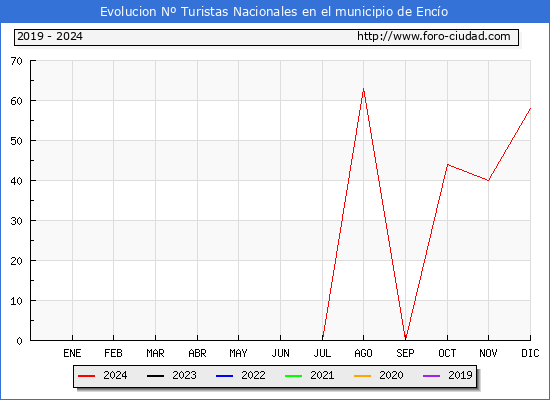This screenshot has height=400, width=550.
Task: Select the blue 2022 legend swatch
Action: pyautogui.click(x=224, y=376)
